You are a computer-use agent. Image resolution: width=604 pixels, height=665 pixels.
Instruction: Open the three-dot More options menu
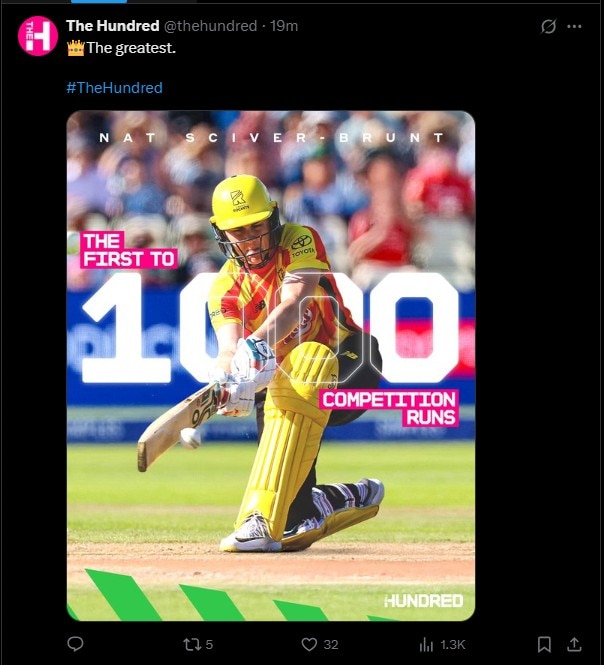click(574, 26)
